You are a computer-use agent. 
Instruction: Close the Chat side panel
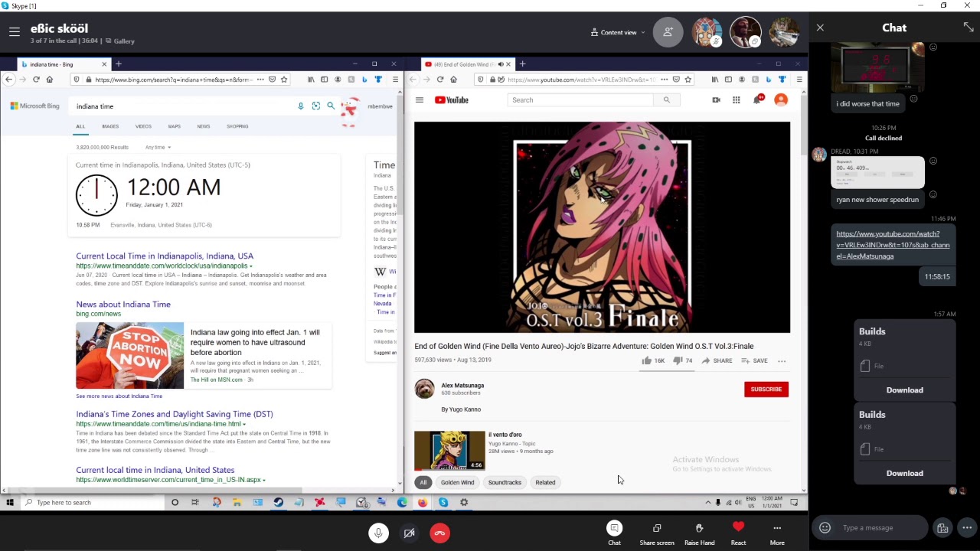[820, 28]
